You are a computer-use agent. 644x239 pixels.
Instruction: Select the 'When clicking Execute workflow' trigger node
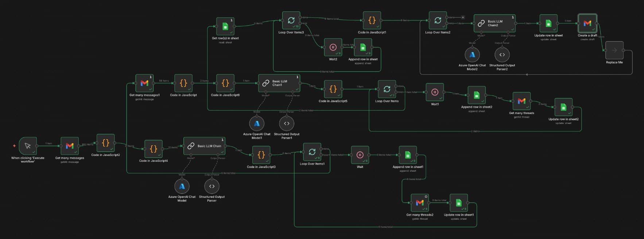(28, 146)
